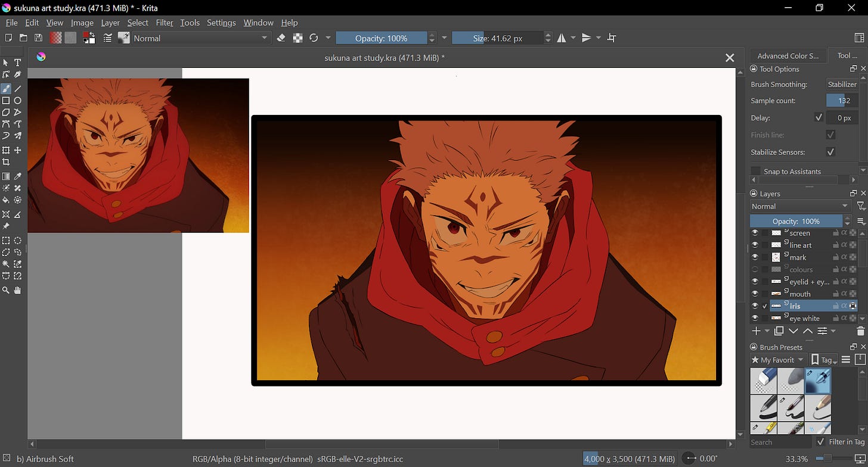Select the Contiguous Selection magic wand tool
This screenshot has width=868, height=467.
click(6, 264)
